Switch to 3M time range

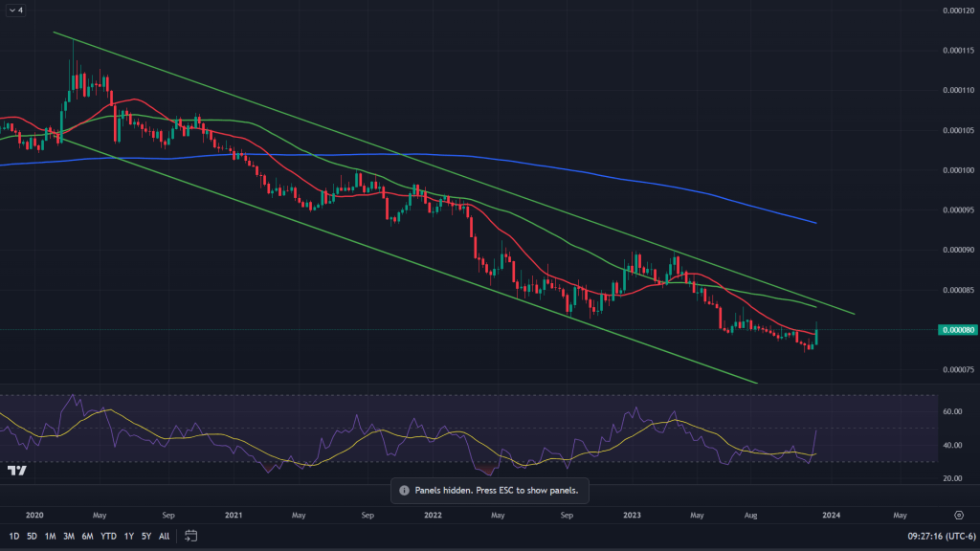point(68,536)
